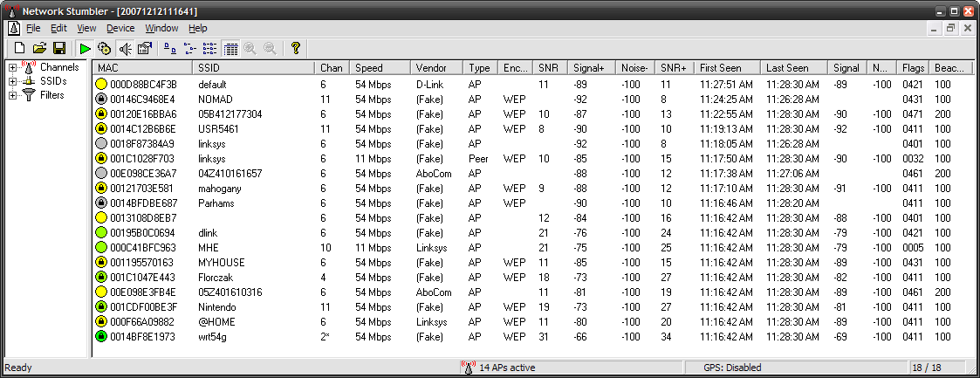Screen dimensions: 980x378
Task: Select MAC address 00E098CE36A7
Action: pos(143,173)
